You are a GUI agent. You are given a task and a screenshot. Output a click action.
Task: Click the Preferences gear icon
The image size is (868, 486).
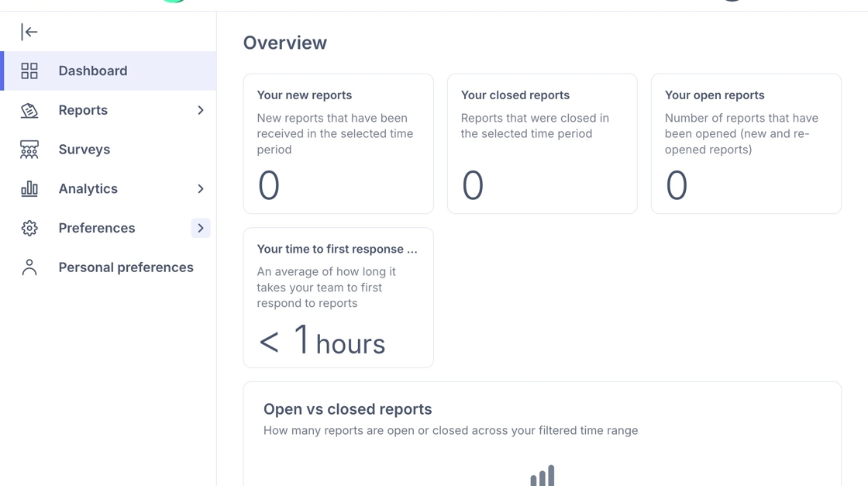click(29, 228)
